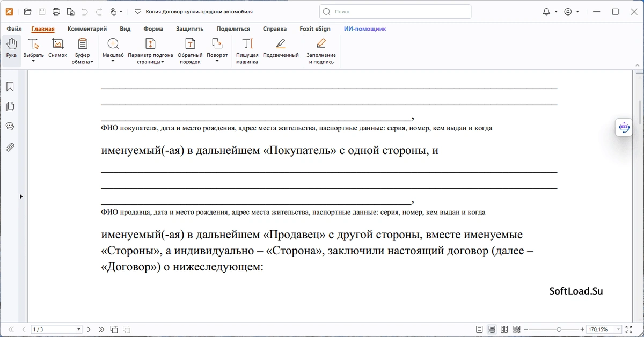Switch to the Главная tab
644x337 pixels.
point(43,29)
